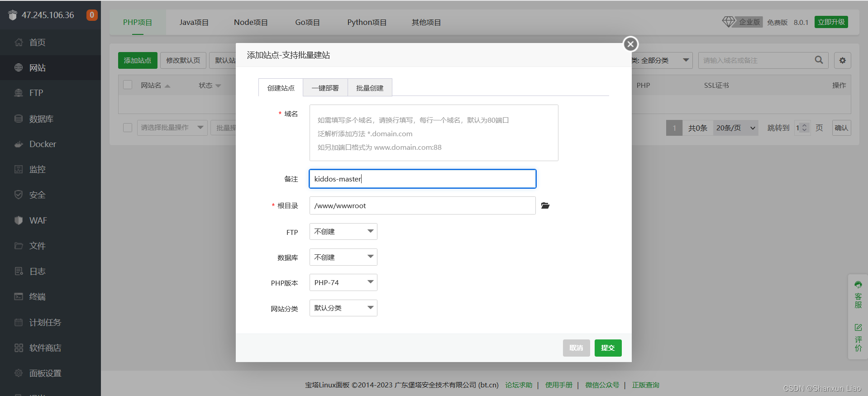Open the Python项目 tab
This screenshot has height=396, width=868.
367,22
